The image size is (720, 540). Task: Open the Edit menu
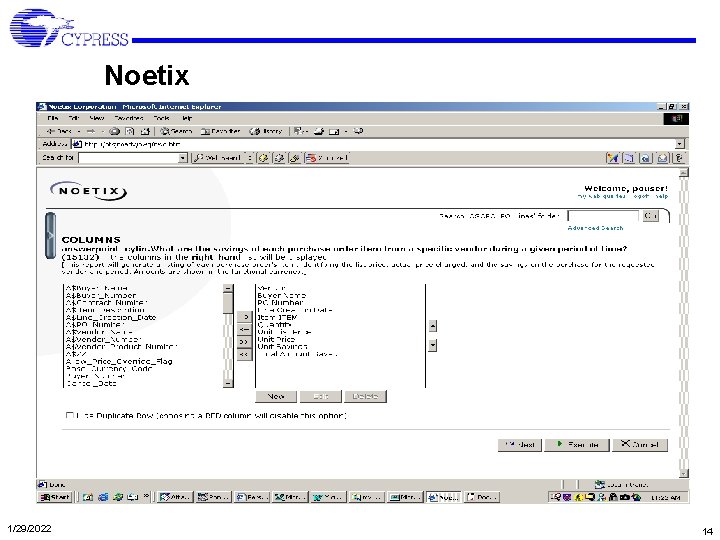pos(73,118)
